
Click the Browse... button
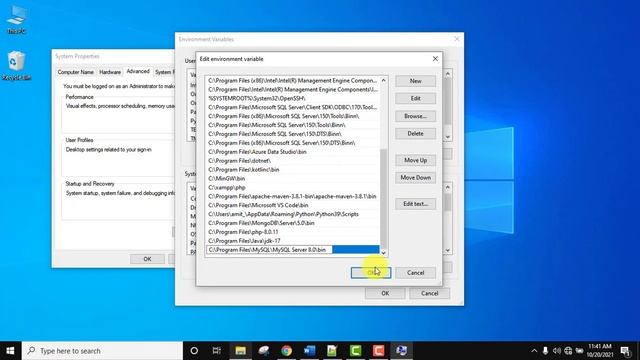pos(415,116)
